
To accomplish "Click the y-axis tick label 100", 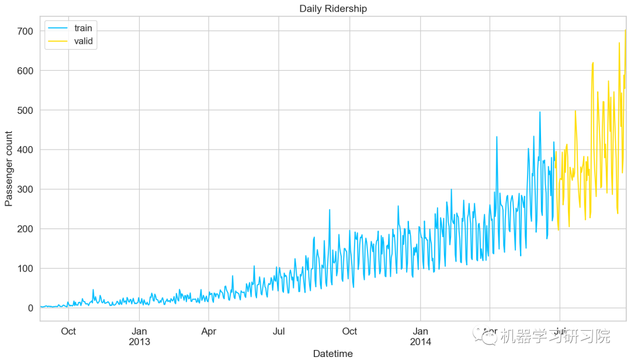I will (x=25, y=268).
